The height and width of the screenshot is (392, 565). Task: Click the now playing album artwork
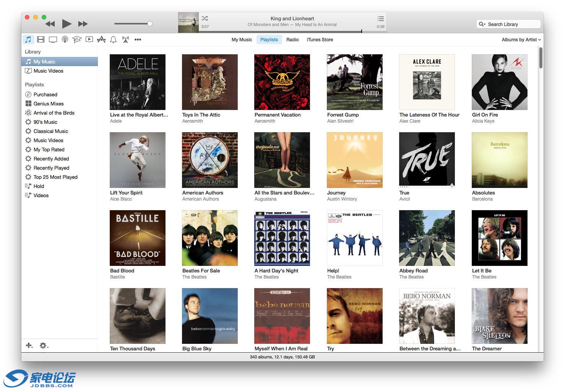[188, 23]
